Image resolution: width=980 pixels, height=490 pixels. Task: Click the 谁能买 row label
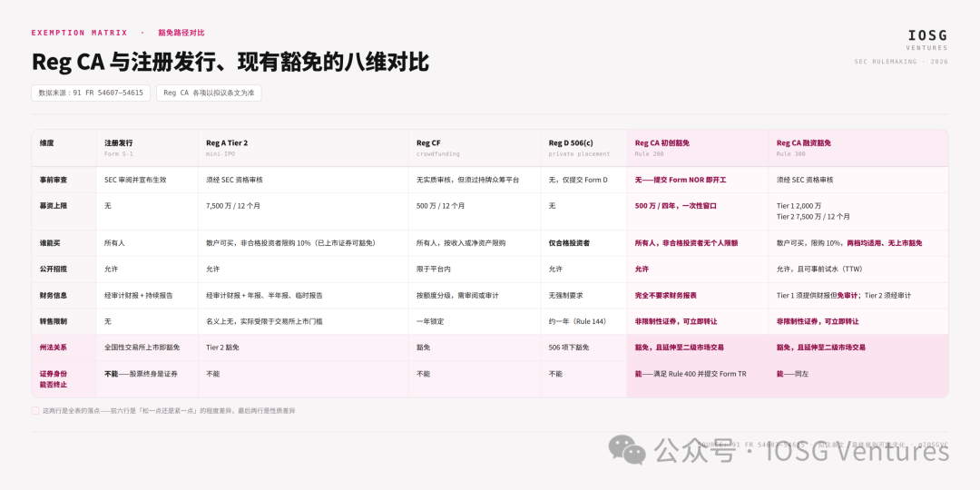click(x=50, y=242)
